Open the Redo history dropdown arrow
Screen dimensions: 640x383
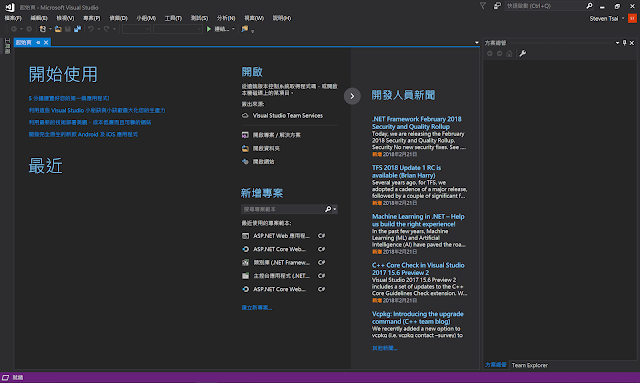coord(114,29)
